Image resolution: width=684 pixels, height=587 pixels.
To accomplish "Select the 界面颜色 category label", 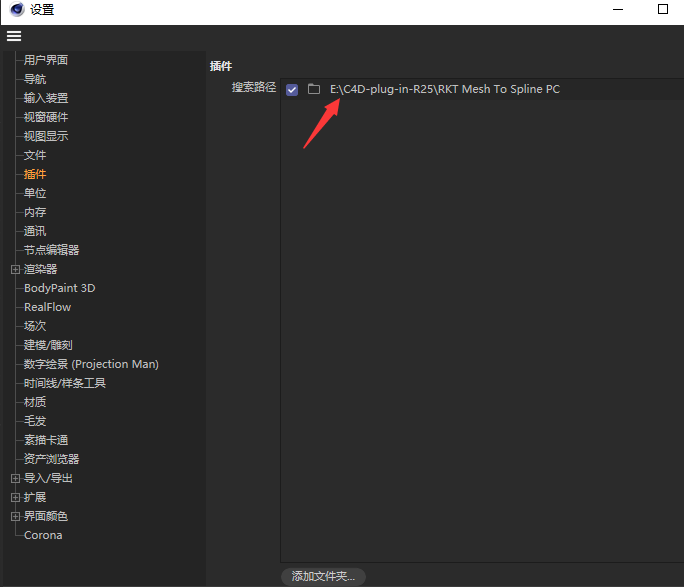I will click(x=46, y=516).
